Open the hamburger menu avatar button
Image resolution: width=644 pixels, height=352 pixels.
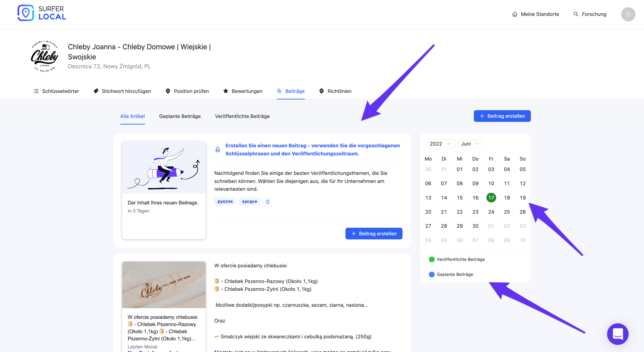[x=628, y=14]
